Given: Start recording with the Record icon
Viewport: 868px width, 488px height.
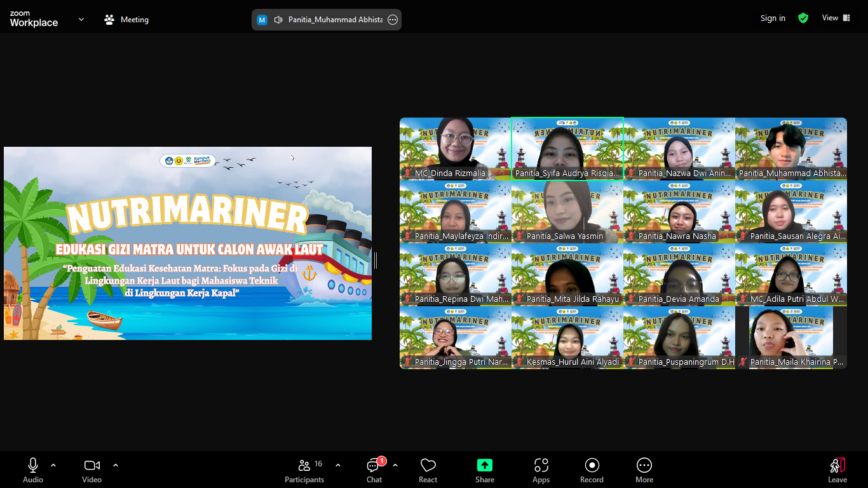Looking at the screenshot, I should coord(592,466).
